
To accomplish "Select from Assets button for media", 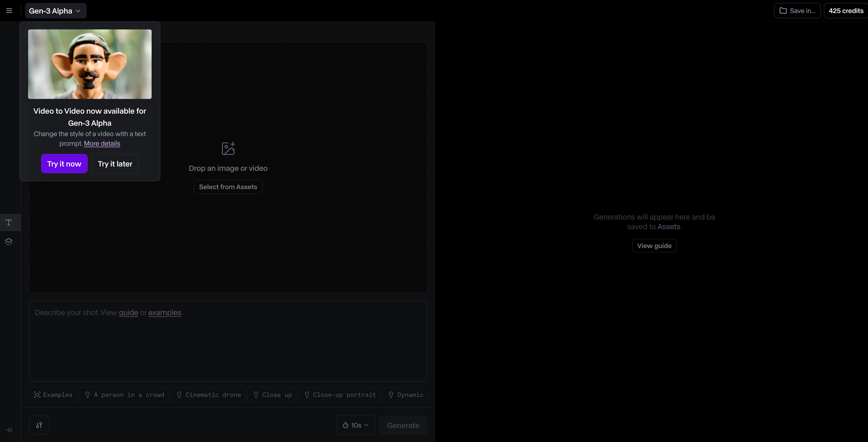I will [228, 186].
